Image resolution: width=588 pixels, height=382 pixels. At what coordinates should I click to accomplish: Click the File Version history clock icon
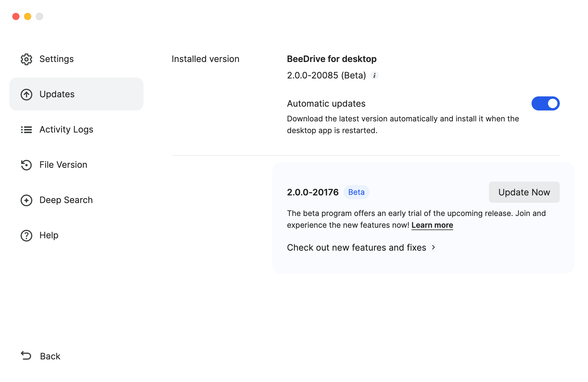[26, 165]
